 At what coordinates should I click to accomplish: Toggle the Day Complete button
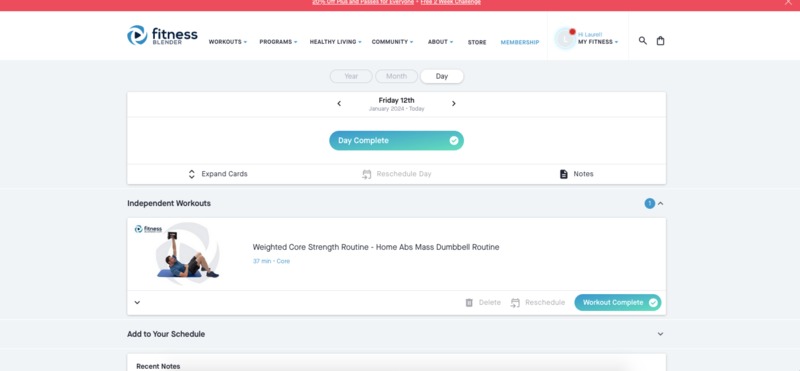click(396, 140)
